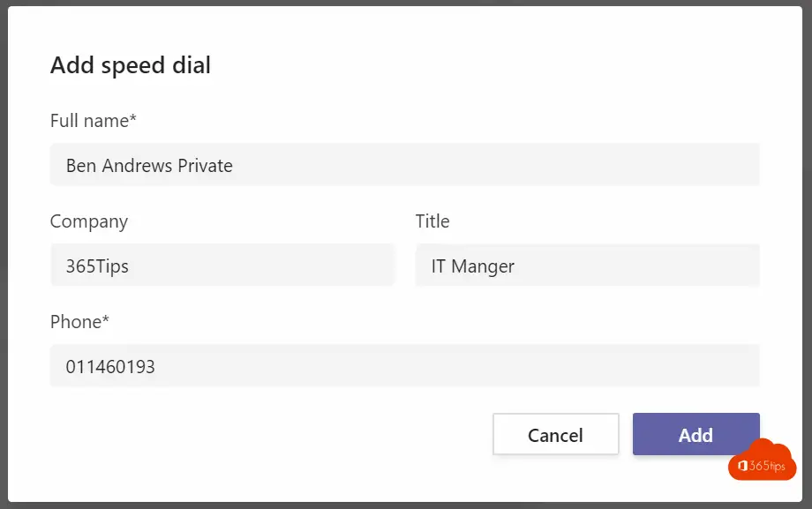The image size is (812, 509).
Task: Click the Office icon inside the orange cloud
Action: (742, 466)
